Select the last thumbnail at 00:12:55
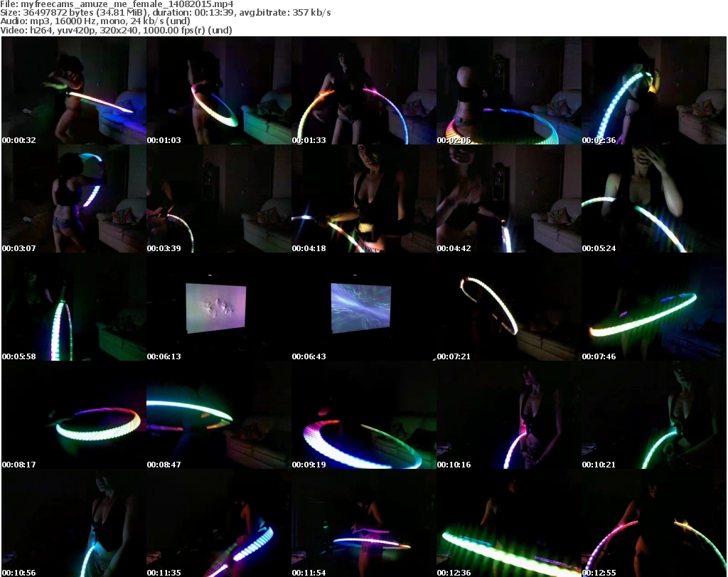The height and width of the screenshot is (577, 728). [654, 523]
